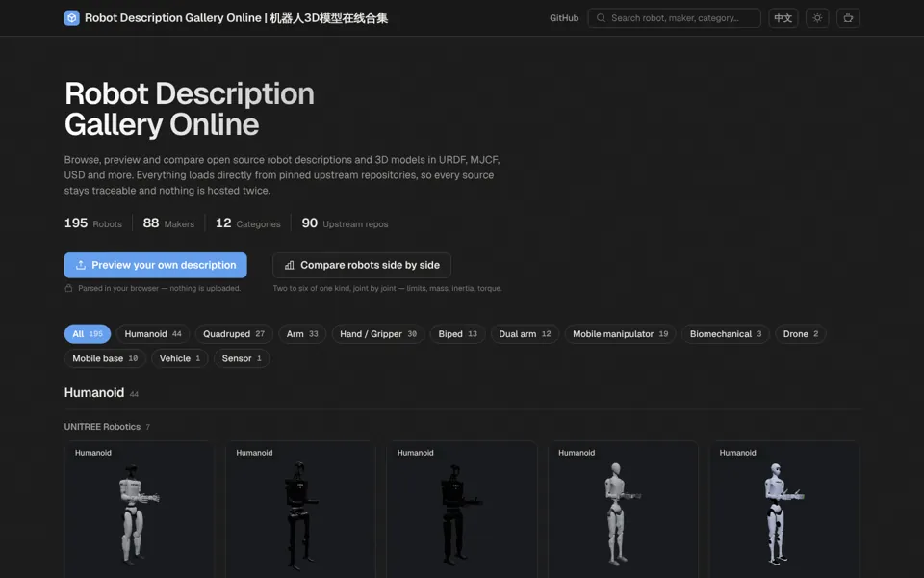The image size is (924, 578).
Task: Click the search magnifier icon
Action: [601, 17]
